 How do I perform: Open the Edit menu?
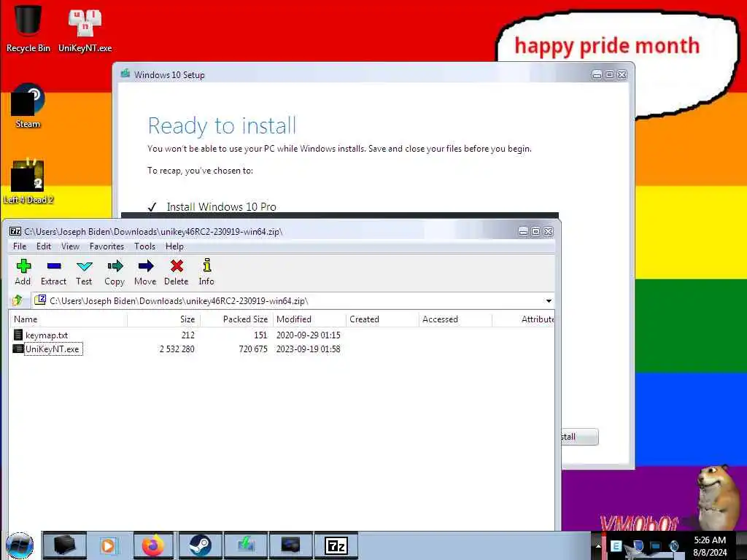[43, 246]
